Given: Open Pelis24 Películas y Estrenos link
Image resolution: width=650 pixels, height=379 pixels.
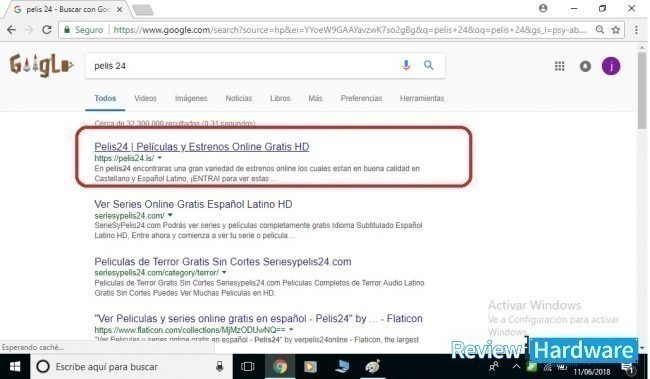Looking at the screenshot, I should [x=201, y=147].
